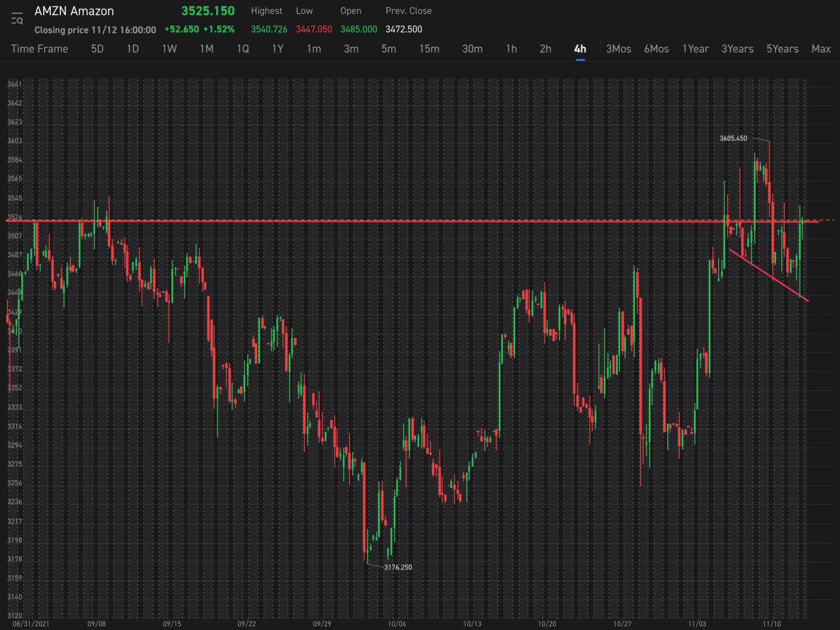
Task: Click the 09/15 date axis label
Action: pyautogui.click(x=172, y=624)
